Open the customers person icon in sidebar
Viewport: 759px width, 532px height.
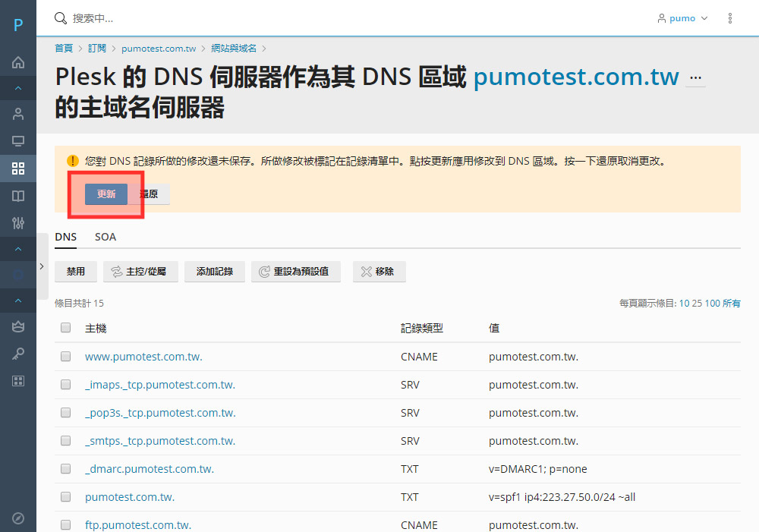coord(18,114)
